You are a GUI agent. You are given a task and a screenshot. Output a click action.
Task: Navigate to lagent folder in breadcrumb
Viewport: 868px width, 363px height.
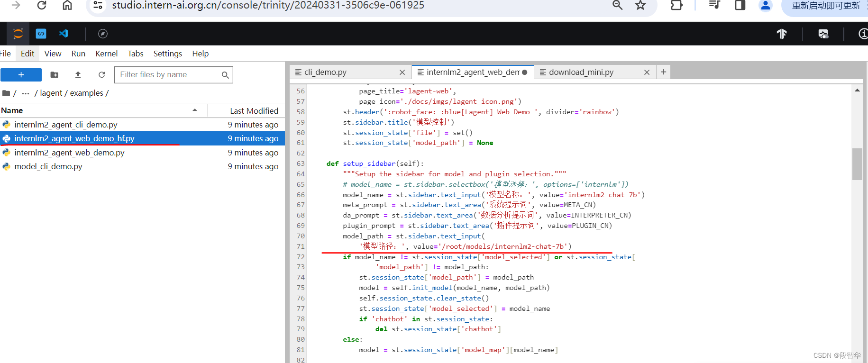[51, 93]
